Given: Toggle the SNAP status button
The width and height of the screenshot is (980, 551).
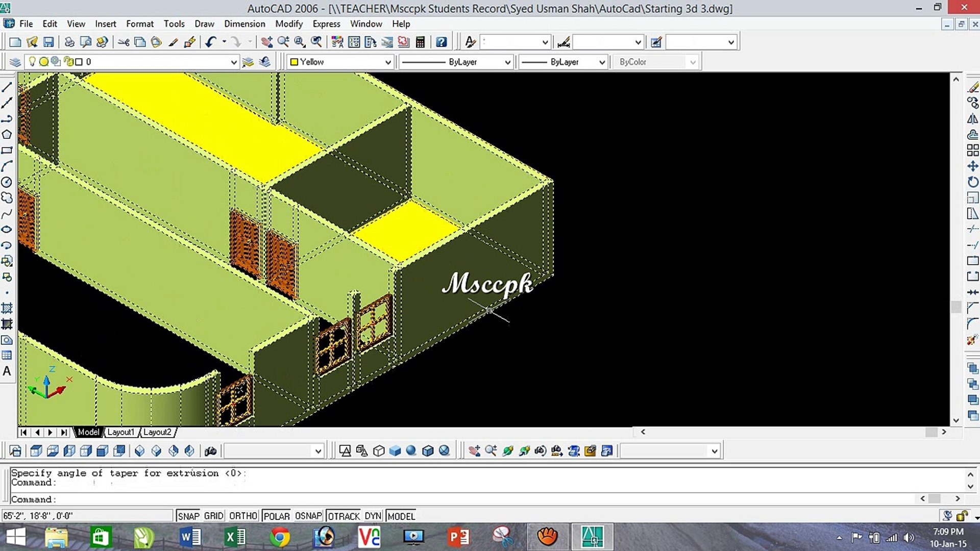Looking at the screenshot, I should point(188,516).
